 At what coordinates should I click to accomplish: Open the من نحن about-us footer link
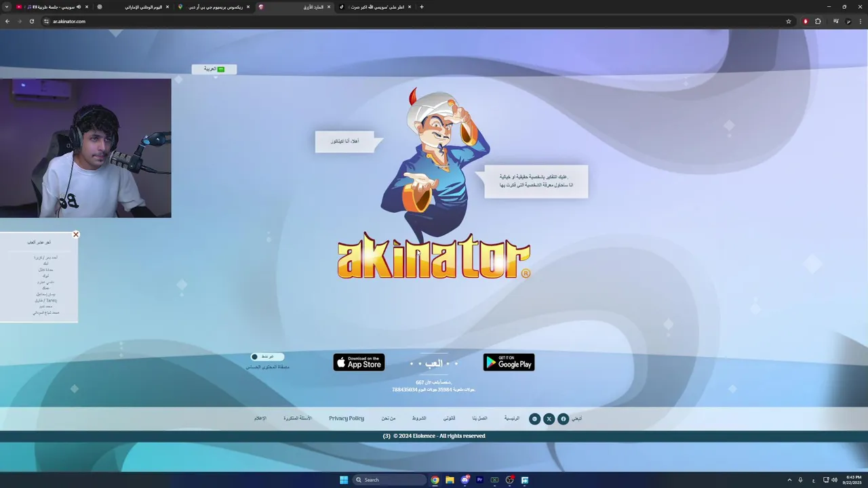pos(388,419)
